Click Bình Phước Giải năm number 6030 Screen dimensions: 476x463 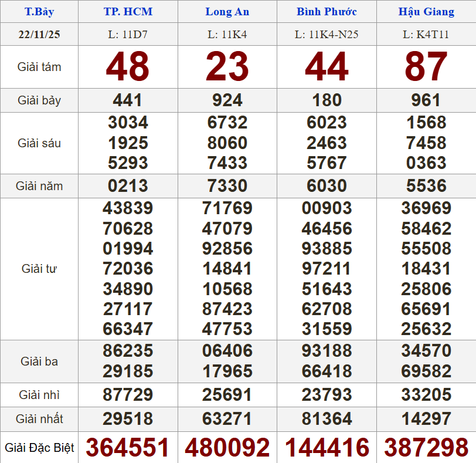(x=327, y=186)
